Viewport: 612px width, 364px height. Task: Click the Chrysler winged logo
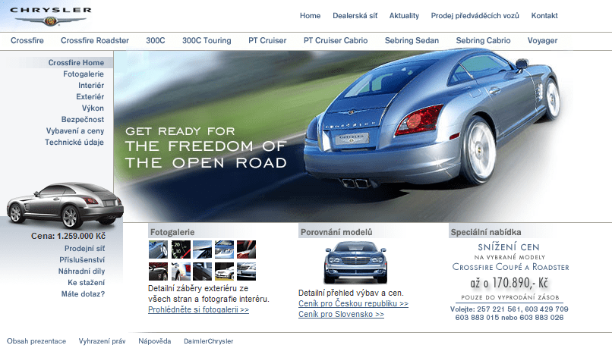[50, 17]
